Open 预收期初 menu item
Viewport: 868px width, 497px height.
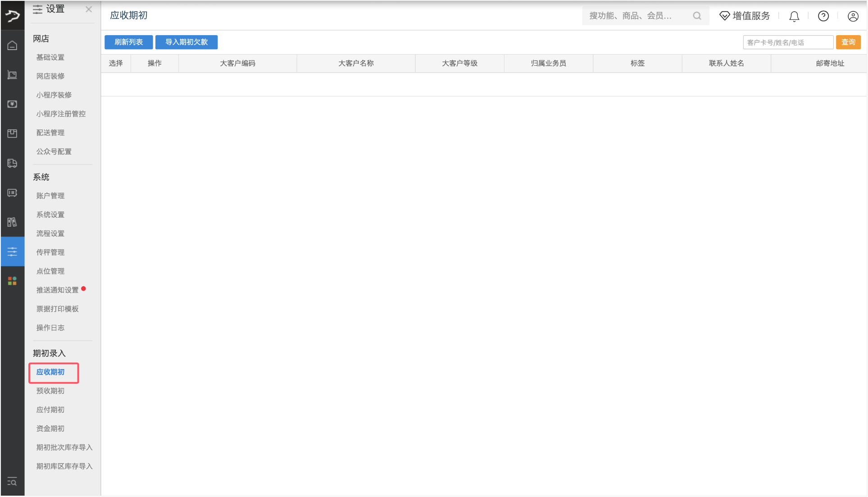[50, 391]
